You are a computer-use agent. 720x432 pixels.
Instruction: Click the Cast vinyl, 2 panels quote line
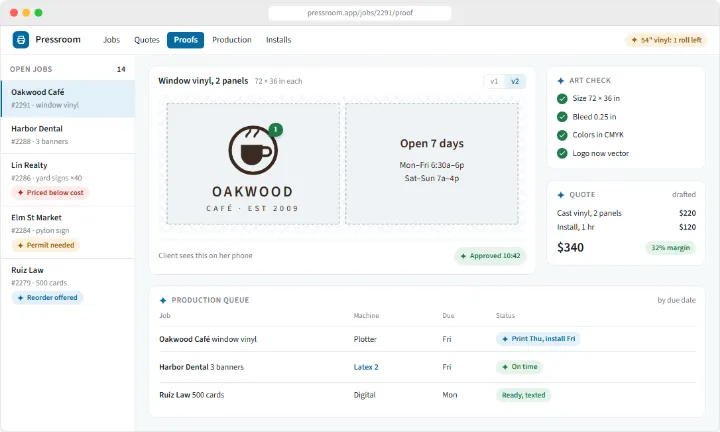[626, 213]
